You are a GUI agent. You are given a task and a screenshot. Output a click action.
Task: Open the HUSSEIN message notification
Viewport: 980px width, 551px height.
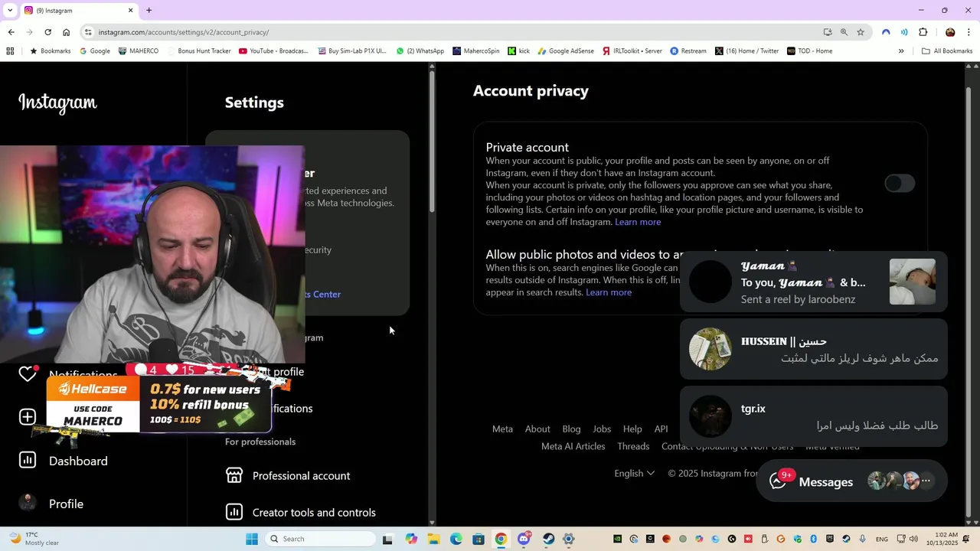pos(813,349)
